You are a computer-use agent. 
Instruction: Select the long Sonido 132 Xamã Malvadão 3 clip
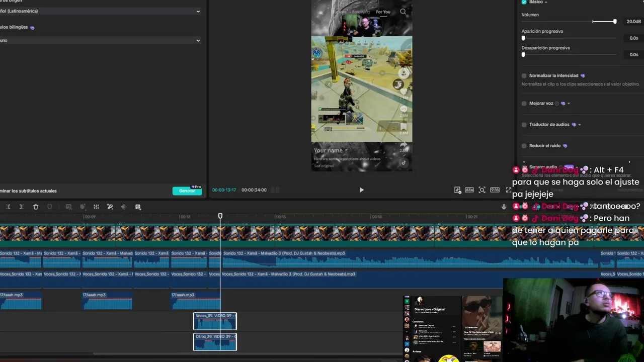410,259
